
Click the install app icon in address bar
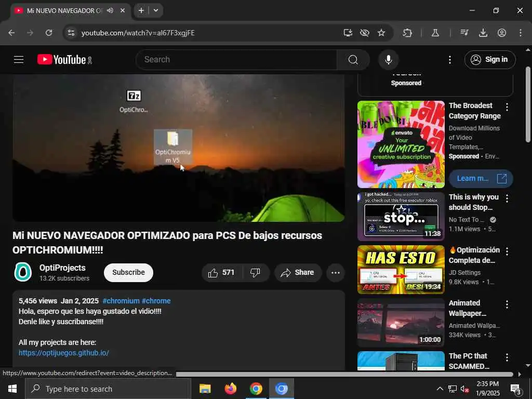348,33
